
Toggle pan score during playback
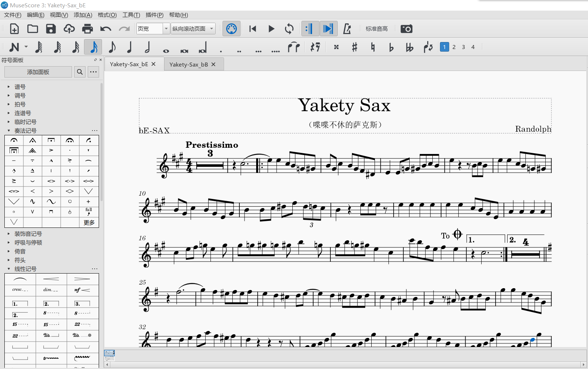(x=328, y=29)
